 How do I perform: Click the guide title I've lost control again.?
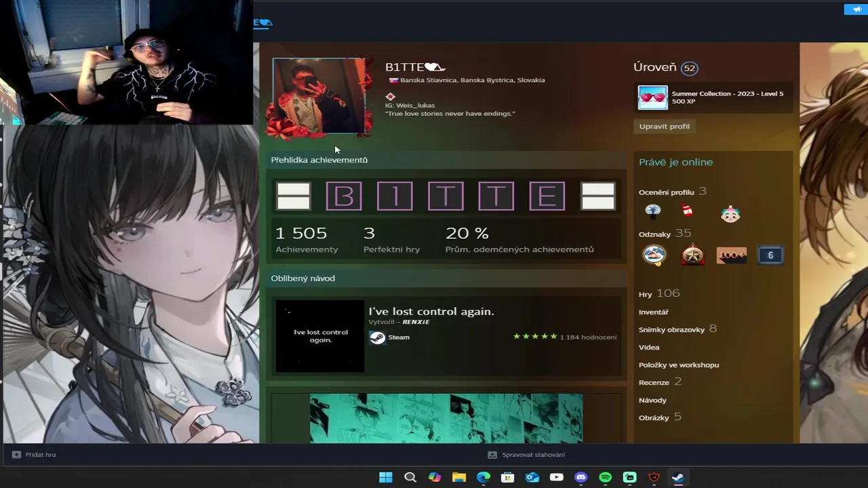(x=431, y=311)
